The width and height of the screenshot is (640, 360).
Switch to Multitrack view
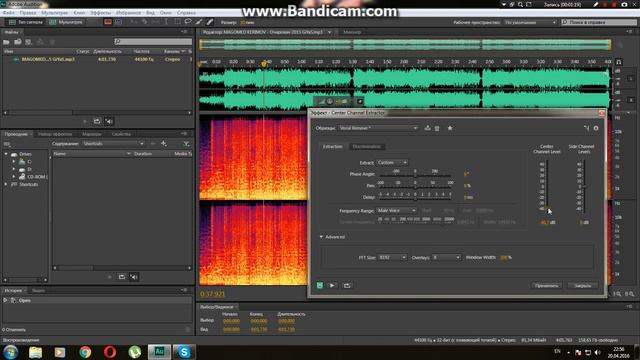point(66,22)
